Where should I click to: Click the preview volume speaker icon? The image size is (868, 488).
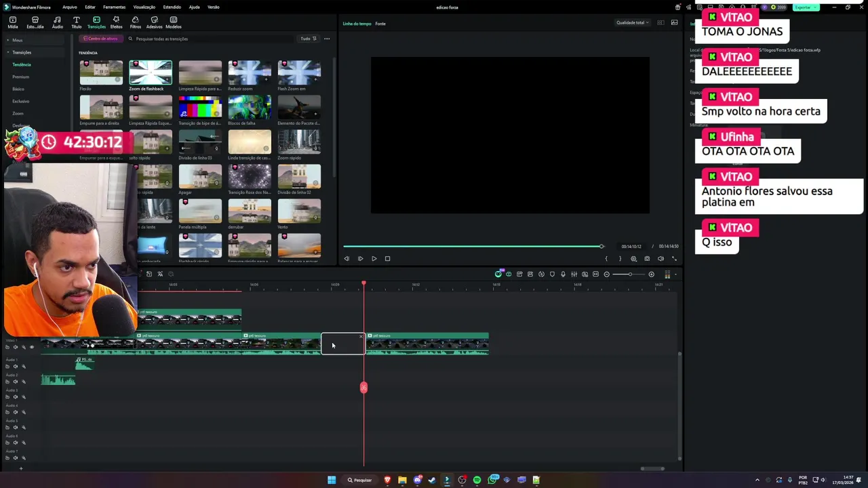[x=660, y=258]
